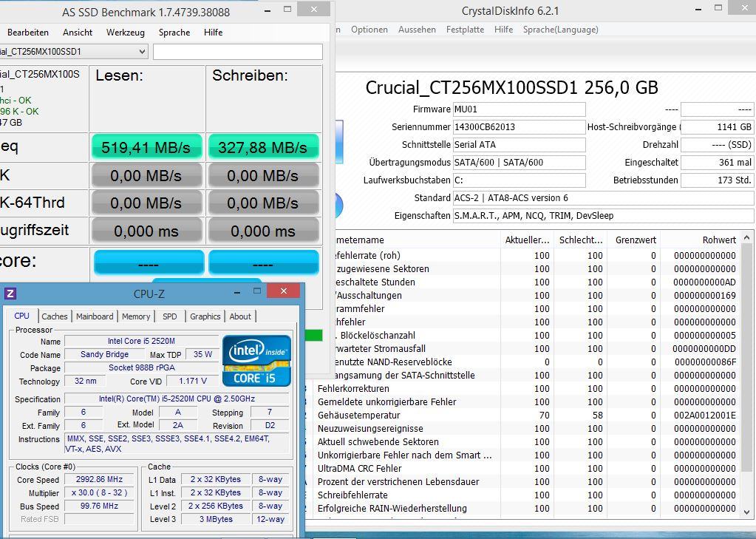The width and height of the screenshot is (756, 539).
Task: Click the Eigenschaften S.M.A.R.T. features field
Action: (x=603, y=216)
